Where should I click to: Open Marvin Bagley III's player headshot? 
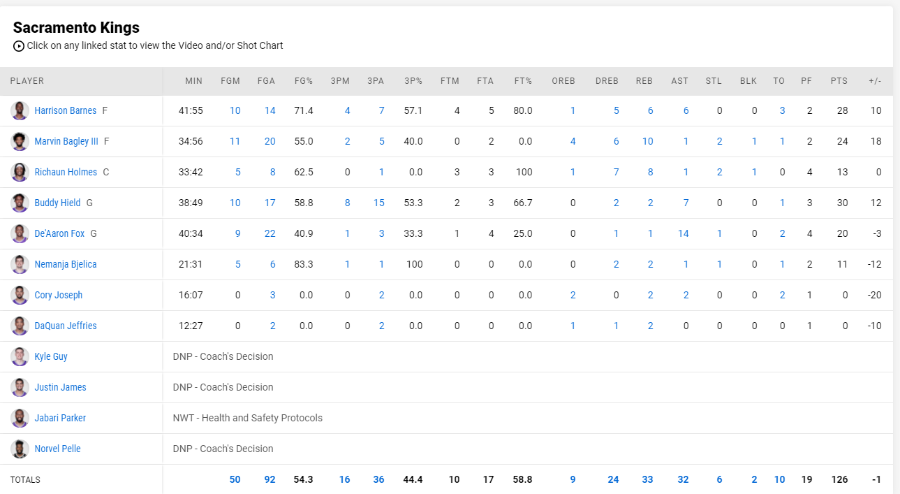20,141
